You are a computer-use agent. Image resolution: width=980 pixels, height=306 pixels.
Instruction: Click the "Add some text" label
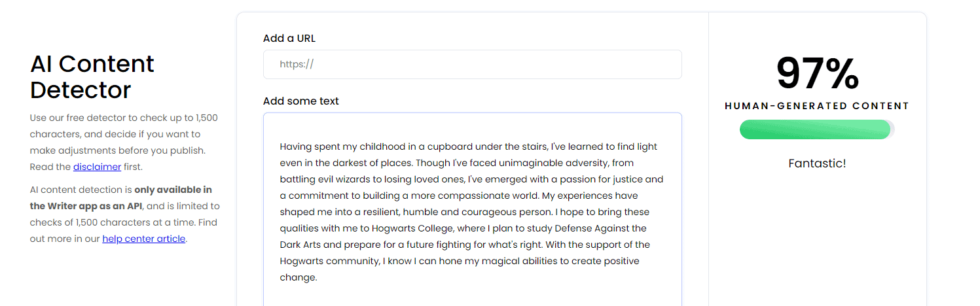point(301,101)
